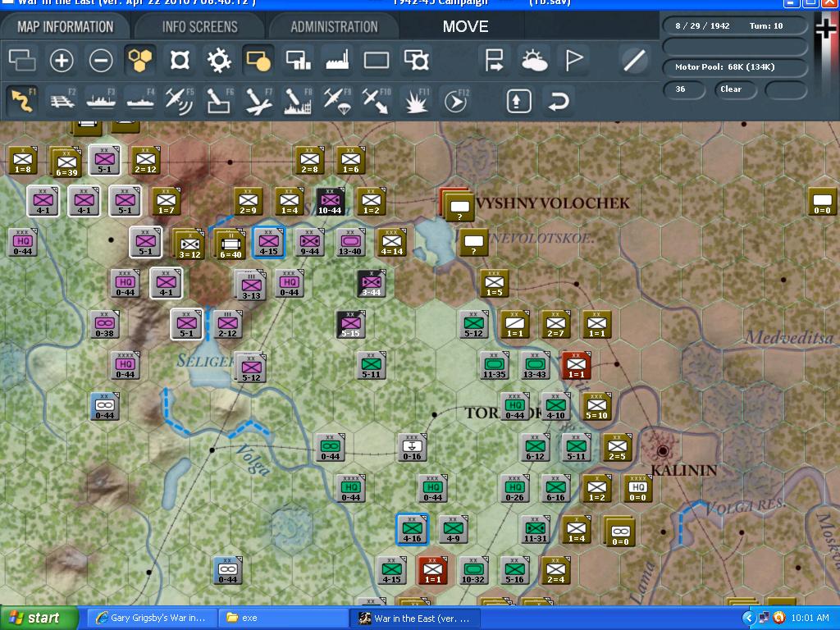
Task: Toggle the four-pointed square map icon
Action: tap(180, 60)
